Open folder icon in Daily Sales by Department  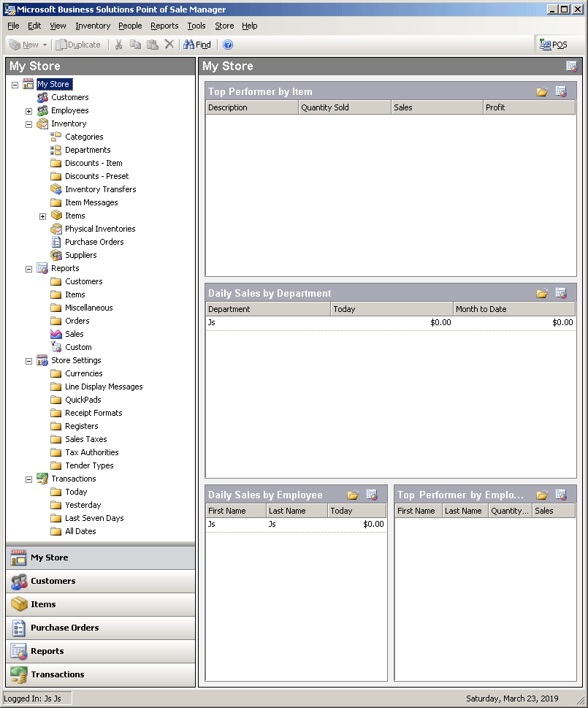[542, 294]
